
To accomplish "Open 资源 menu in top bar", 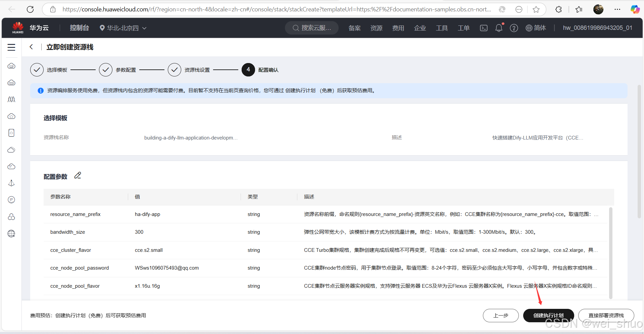I will coord(376,28).
